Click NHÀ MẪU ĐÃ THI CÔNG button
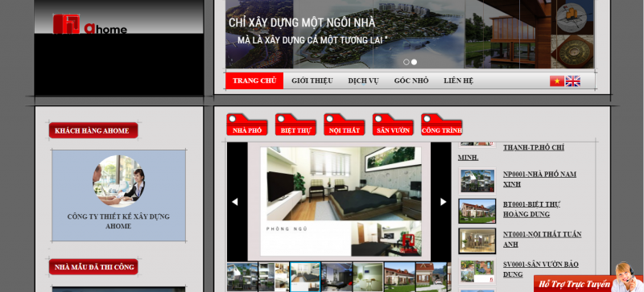Image resolution: width=644 pixels, height=292 pixels. coord(93,267)
